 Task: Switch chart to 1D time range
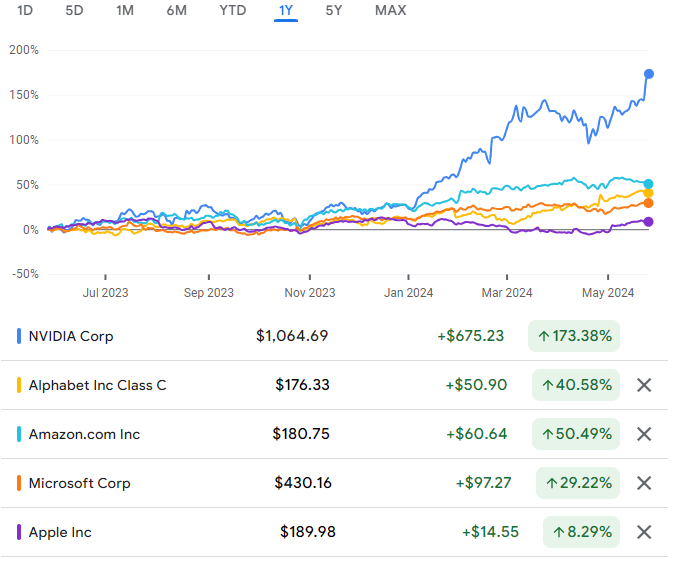26,11
